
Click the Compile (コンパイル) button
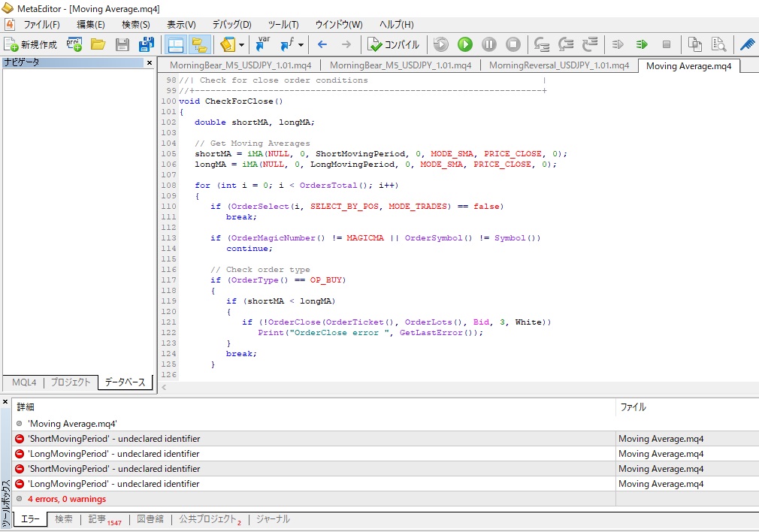(394, 44)
